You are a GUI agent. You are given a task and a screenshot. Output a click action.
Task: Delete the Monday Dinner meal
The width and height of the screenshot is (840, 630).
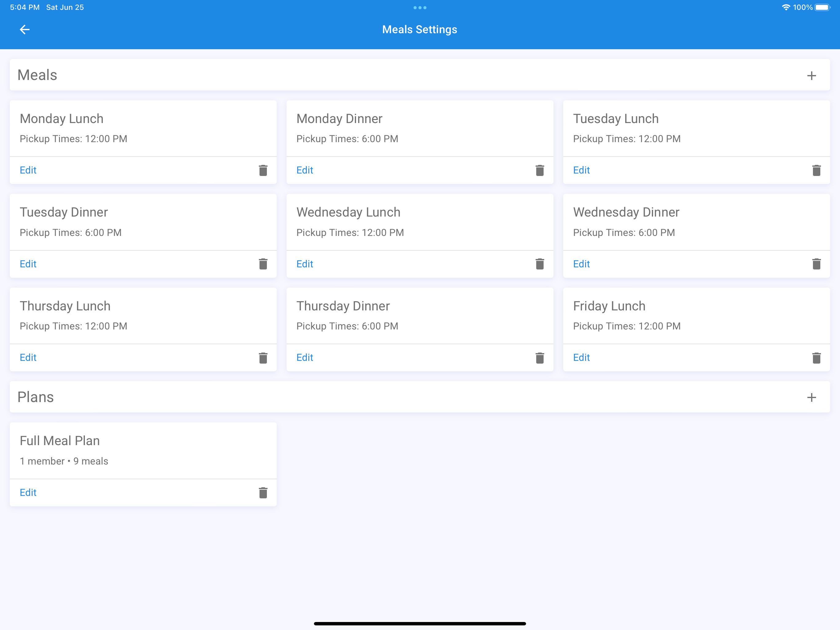coord(539,171)
